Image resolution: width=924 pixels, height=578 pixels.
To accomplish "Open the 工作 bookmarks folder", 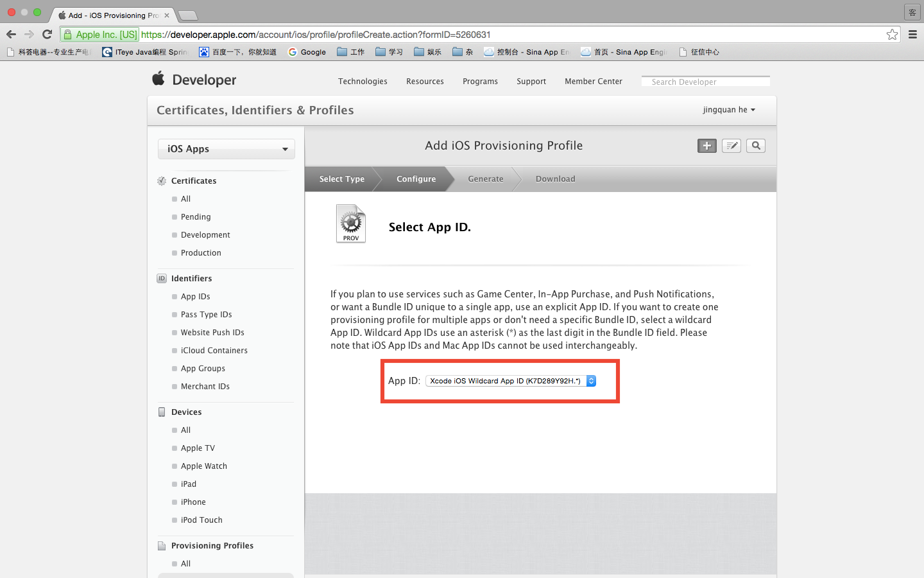I will tap(351, 52).
